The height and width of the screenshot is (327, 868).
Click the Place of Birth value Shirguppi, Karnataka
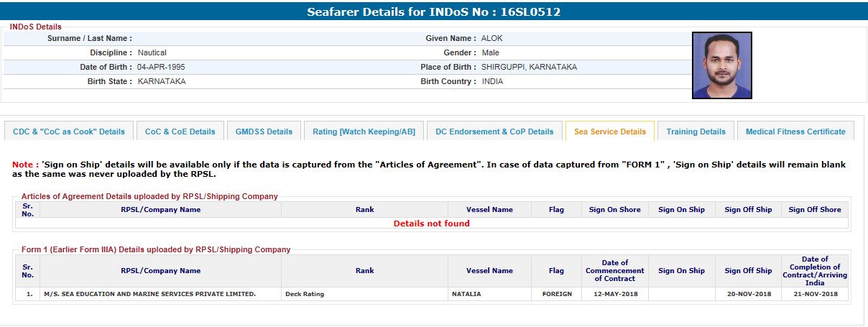pyautogui.click(x=529, y=67)
